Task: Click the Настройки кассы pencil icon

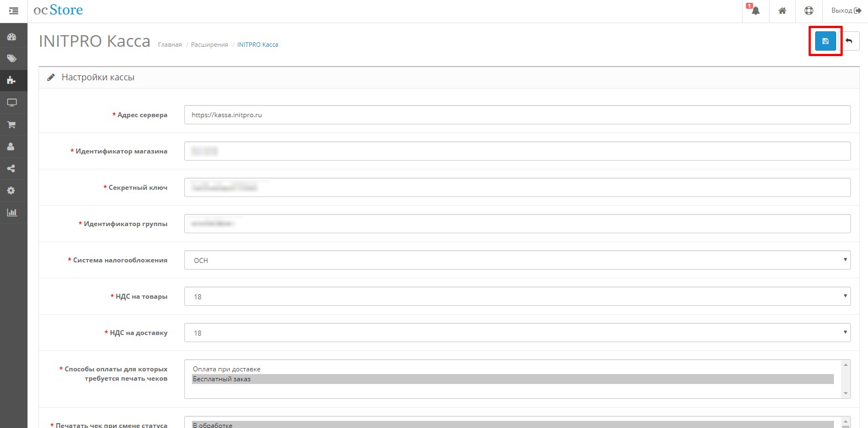Action: (x=51, y=78)
